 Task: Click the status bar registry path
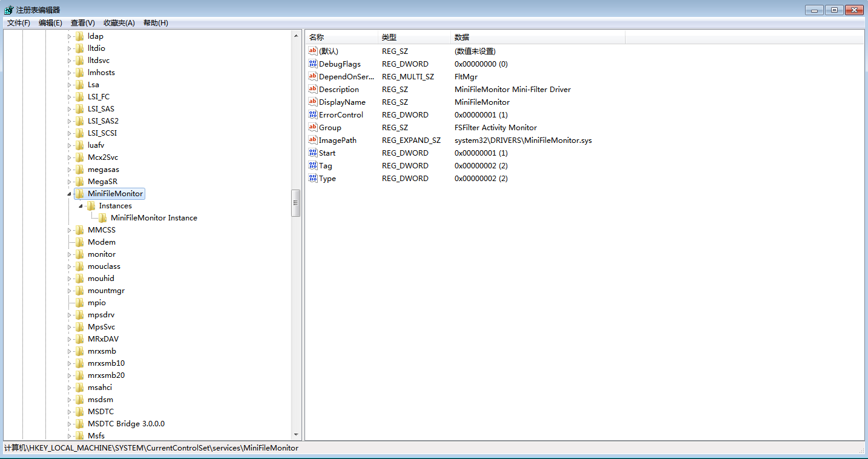(x=151, y=448)
